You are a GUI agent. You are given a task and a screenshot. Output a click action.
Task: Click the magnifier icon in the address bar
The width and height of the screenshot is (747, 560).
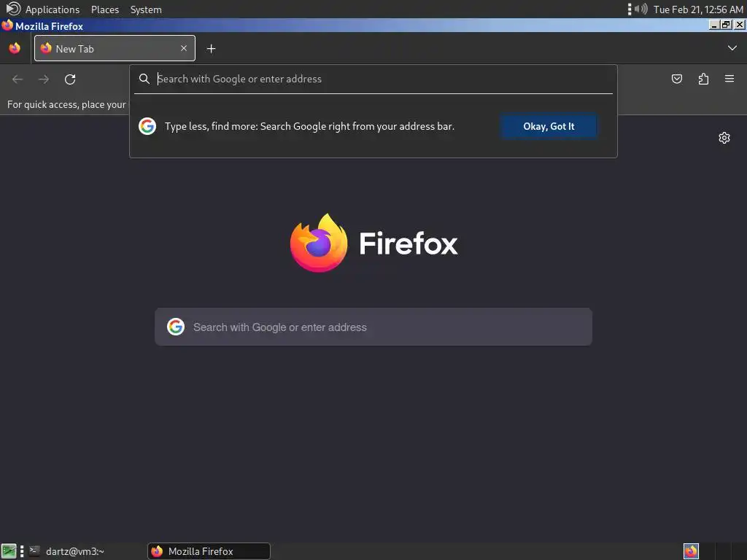(x=144, y=79)
